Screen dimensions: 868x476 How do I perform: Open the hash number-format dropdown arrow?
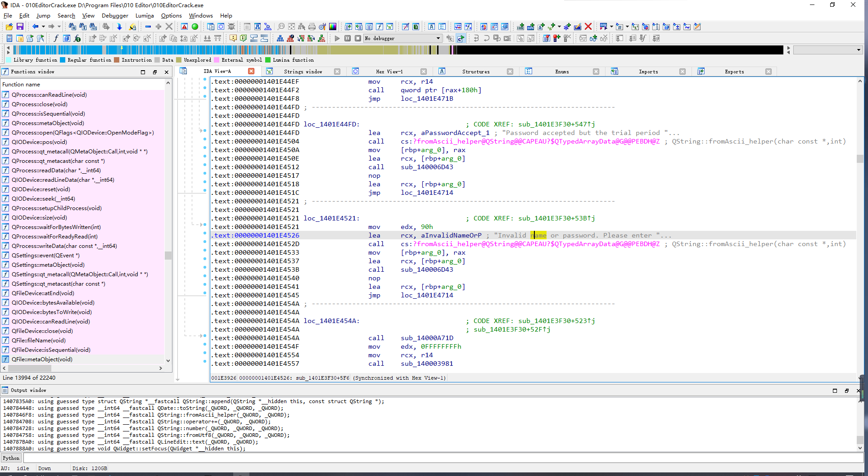627,27
